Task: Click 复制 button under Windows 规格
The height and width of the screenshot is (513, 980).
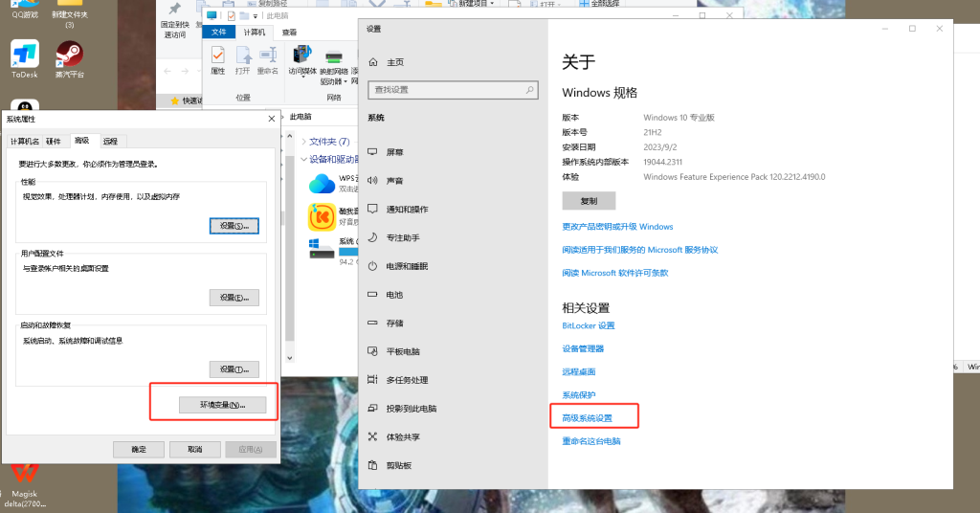Action: pyautogui.click(x=589, y=201)
